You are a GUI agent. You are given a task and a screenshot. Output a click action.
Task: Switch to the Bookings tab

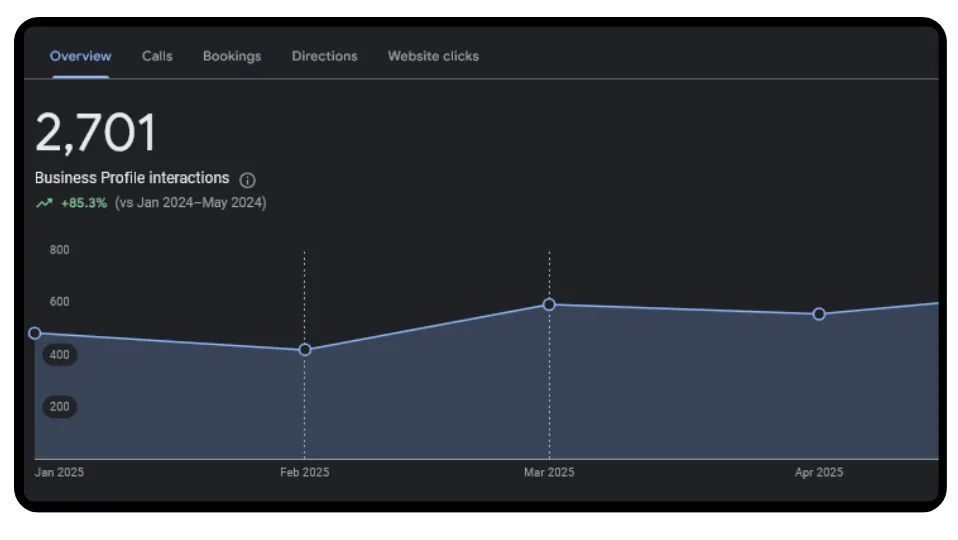tap(232, 56)
